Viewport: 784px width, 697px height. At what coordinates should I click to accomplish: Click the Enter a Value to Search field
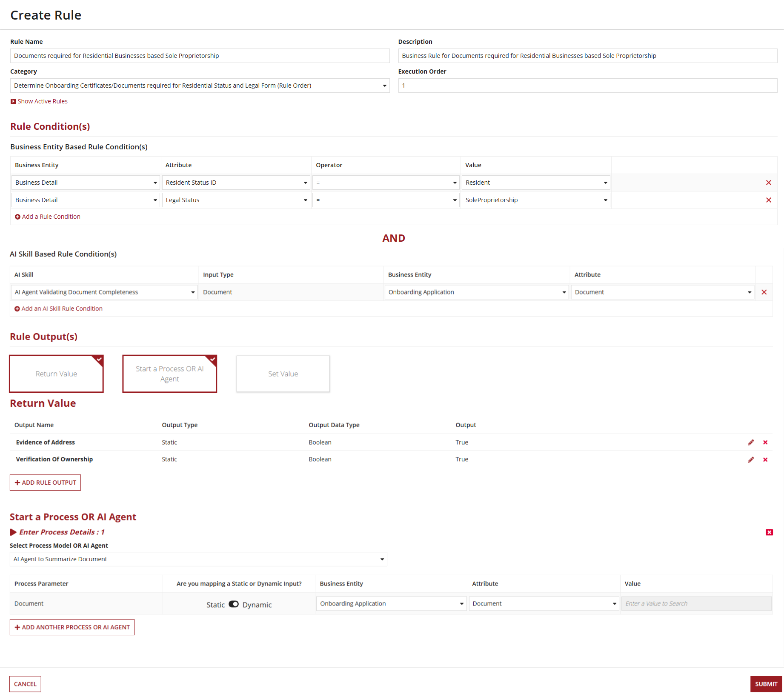(x=696, y=604)
